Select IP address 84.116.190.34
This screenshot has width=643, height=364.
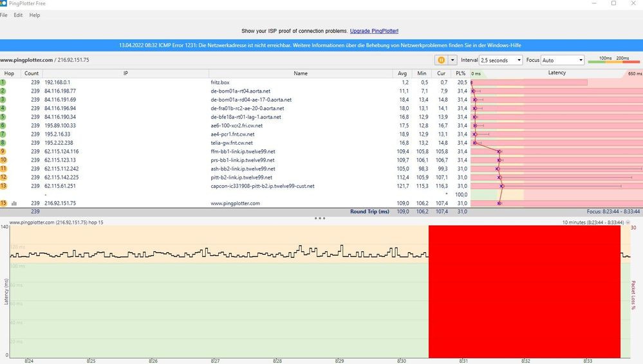pos(60,117)
